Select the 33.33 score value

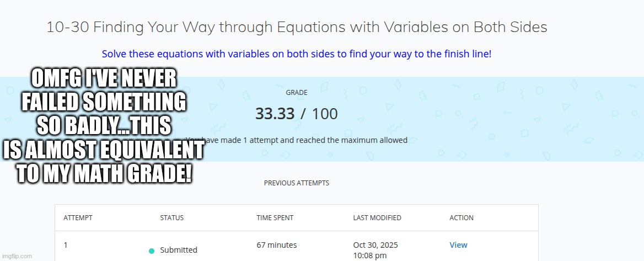pyautogui.click(x=274, y=114)
